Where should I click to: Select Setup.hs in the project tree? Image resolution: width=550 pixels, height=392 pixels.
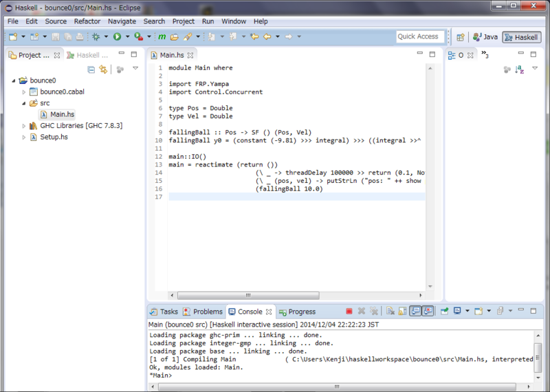click(x=49, y=137)
